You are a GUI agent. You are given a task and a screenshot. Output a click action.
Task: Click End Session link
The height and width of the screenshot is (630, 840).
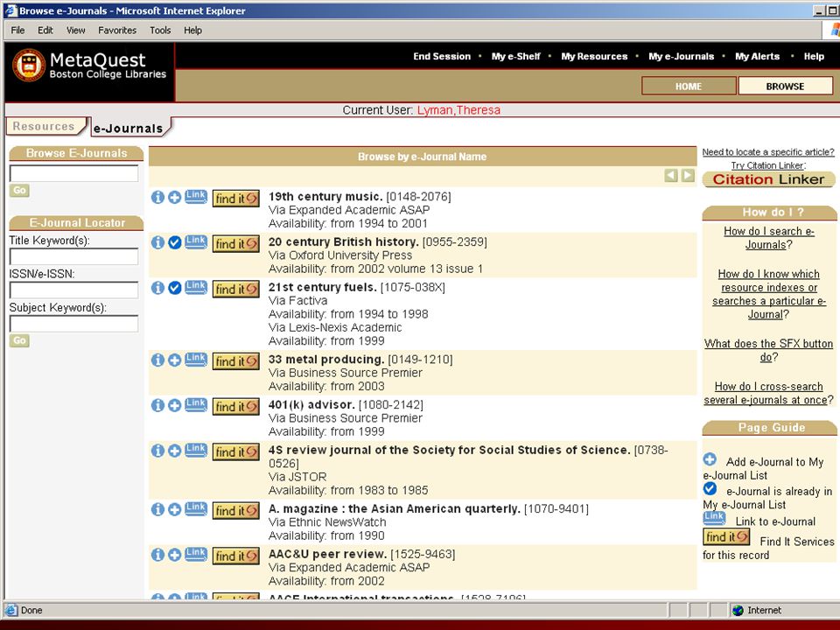coord(442,56)
